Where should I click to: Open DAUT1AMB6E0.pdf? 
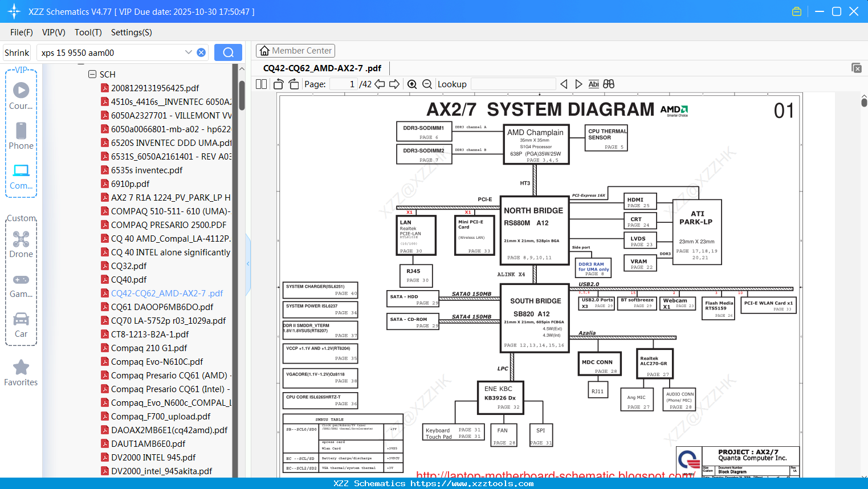pos(148,443)
